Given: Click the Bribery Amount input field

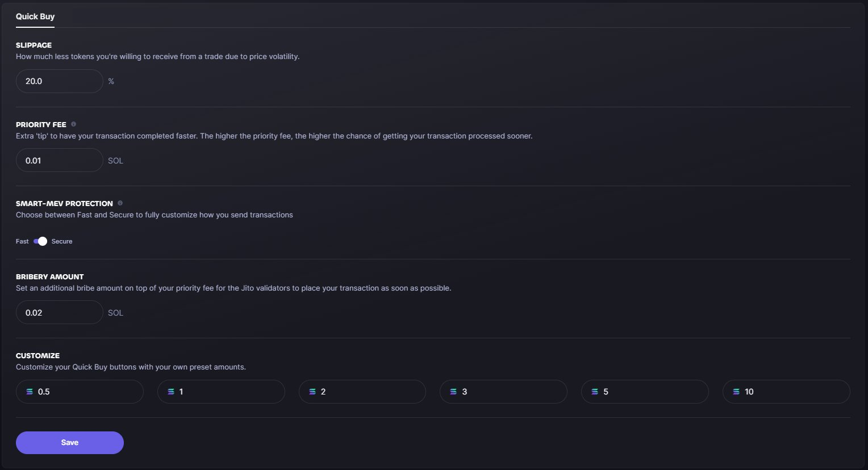Looking at the screenshot, I should (x=60, y=313).
